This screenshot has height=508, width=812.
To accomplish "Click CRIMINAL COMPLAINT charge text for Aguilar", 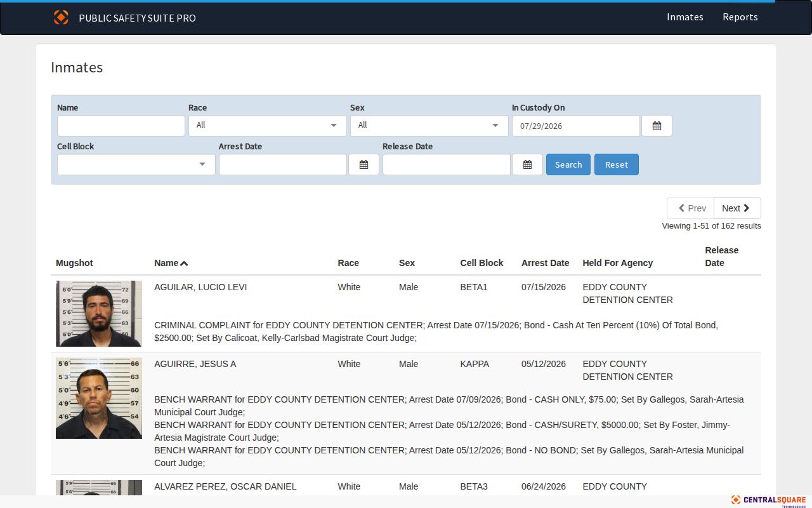I will tap(436, 331).
